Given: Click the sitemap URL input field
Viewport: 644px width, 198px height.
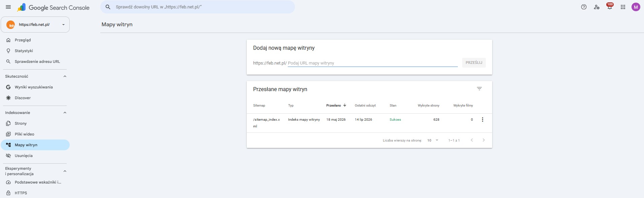Looking at the screenshot, I should point(373,63).
